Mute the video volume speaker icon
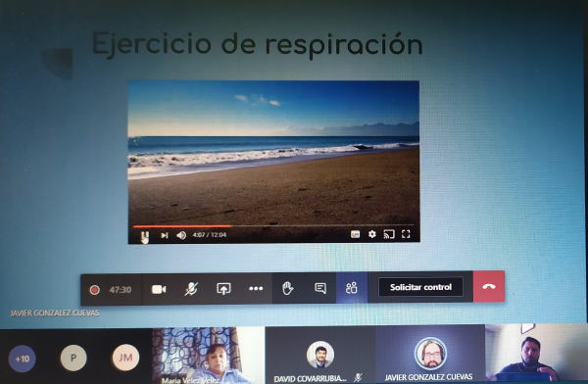Screen dimensions: 588x384 click(x=181, y=235)
